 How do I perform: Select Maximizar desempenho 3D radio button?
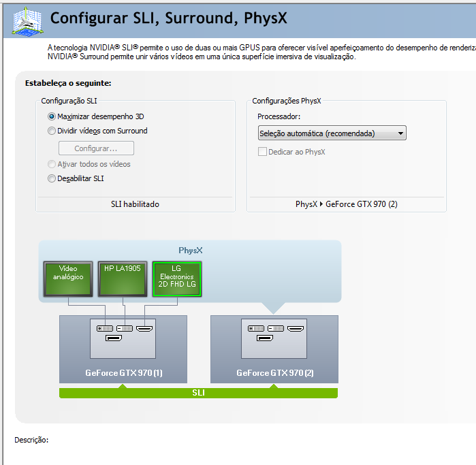click(52, 116)
